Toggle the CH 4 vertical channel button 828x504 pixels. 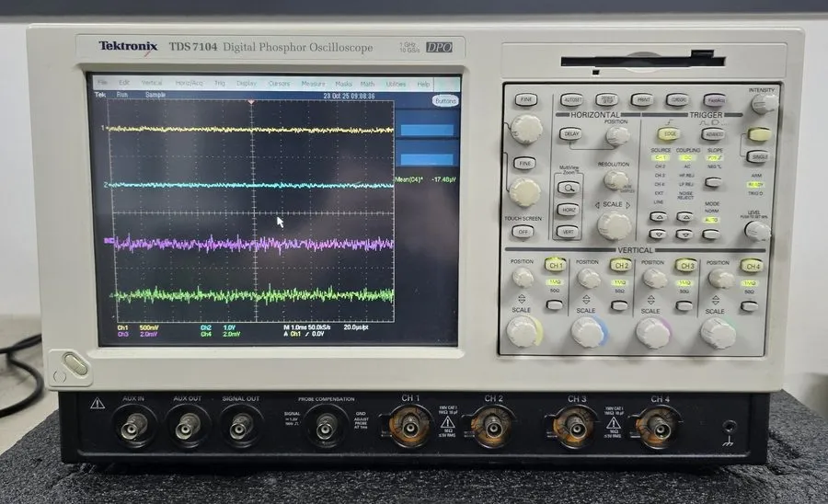[753, 267]
